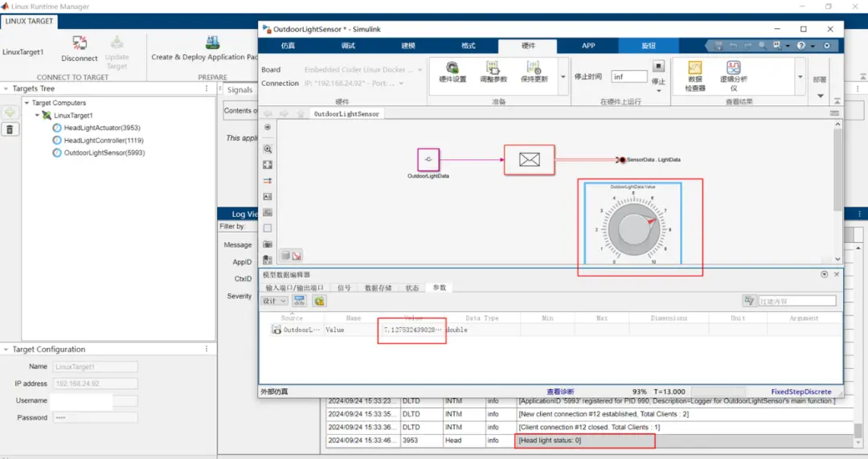Screen dimensions: 868x459
Task: Collapse the Targets Tree panel
Action: coord(6,88)
